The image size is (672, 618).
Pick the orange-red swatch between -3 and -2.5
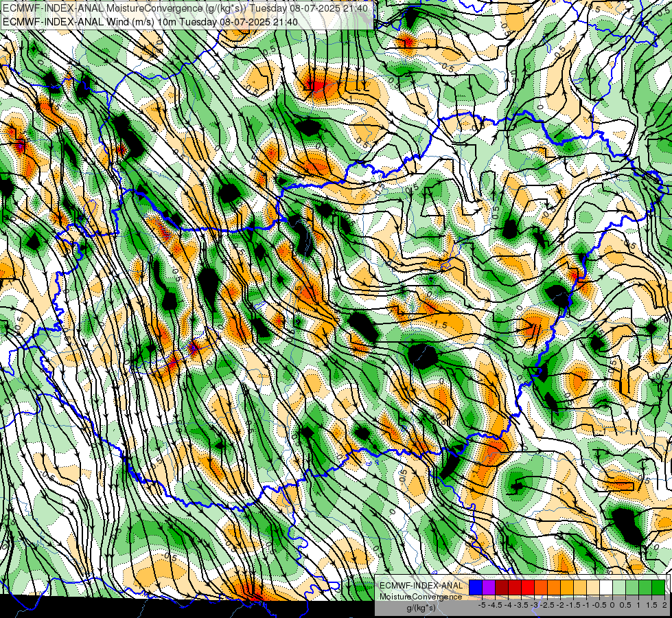point(541,587)
